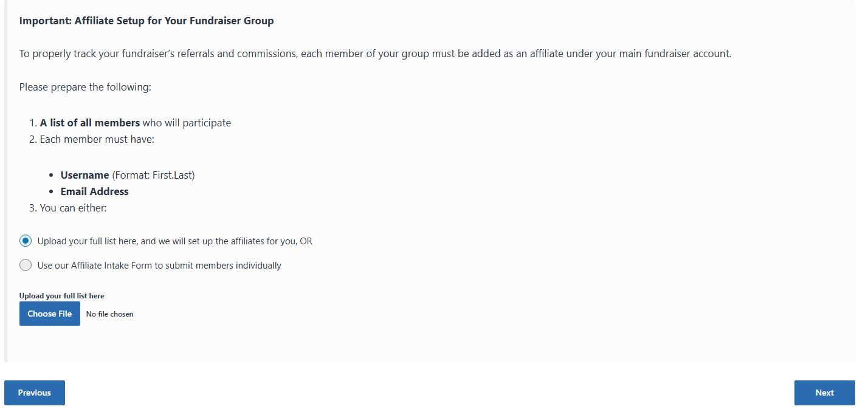
Task: Click the "who will participate" text
Action: click(x=187, y=123)
